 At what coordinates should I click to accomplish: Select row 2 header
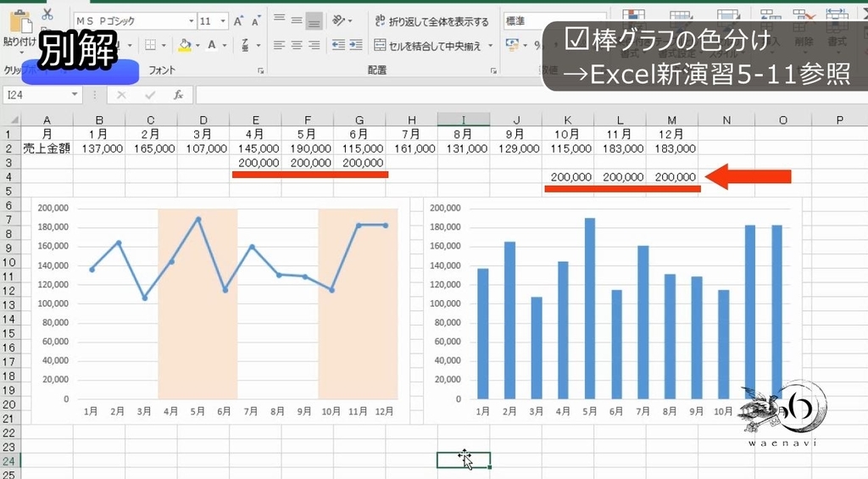tap(8, 148)
